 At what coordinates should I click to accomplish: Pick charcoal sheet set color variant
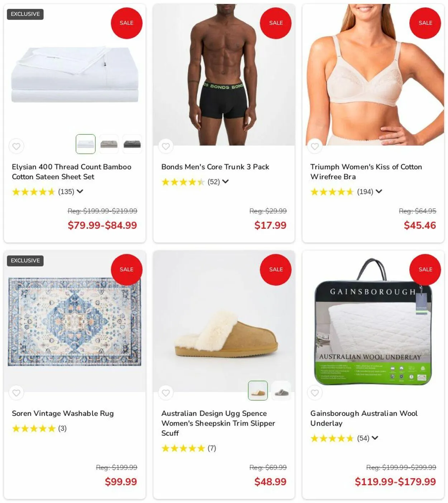132,144
